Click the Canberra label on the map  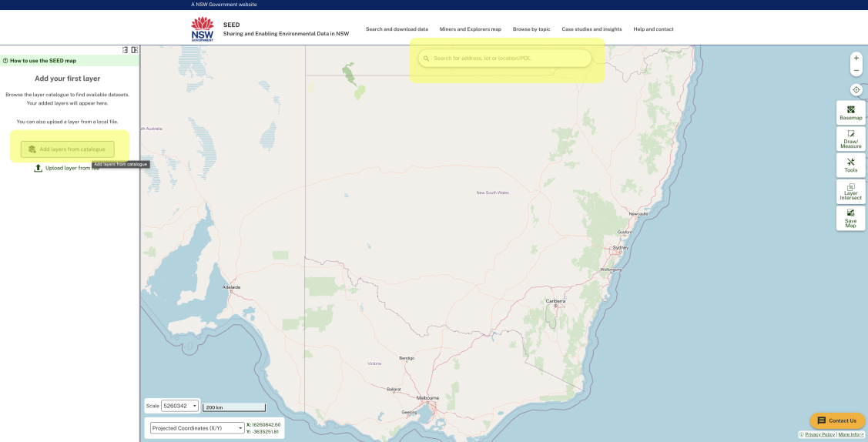click(x=555, y=301)
